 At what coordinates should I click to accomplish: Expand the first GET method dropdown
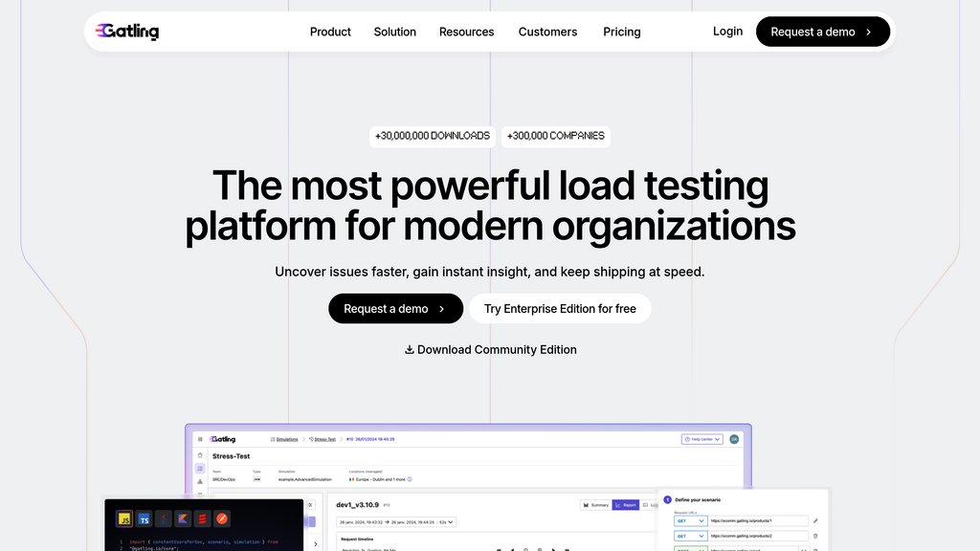pyautogui.click(x=690, y=520)
